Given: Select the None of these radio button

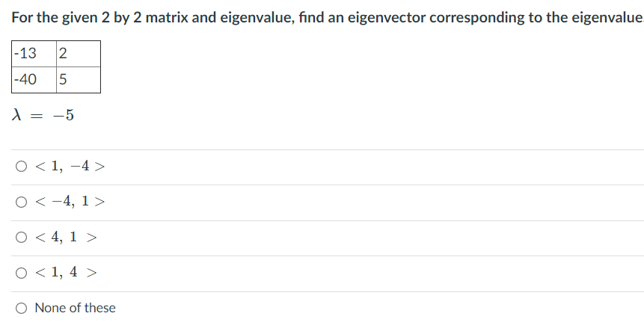Looking at the screenshot, I should [x=22, y=308].
